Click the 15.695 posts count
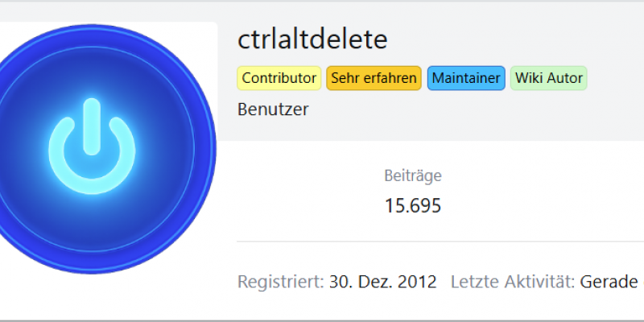 tap(413, 206)
